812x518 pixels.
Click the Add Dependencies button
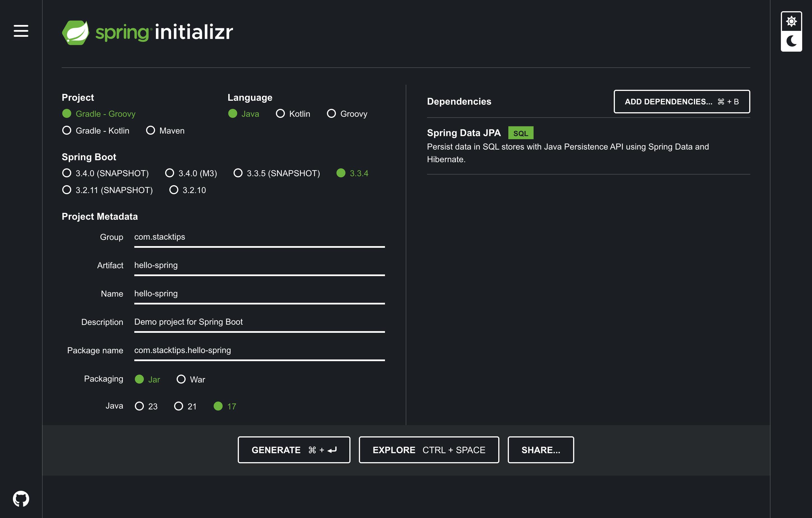[682, 102]
